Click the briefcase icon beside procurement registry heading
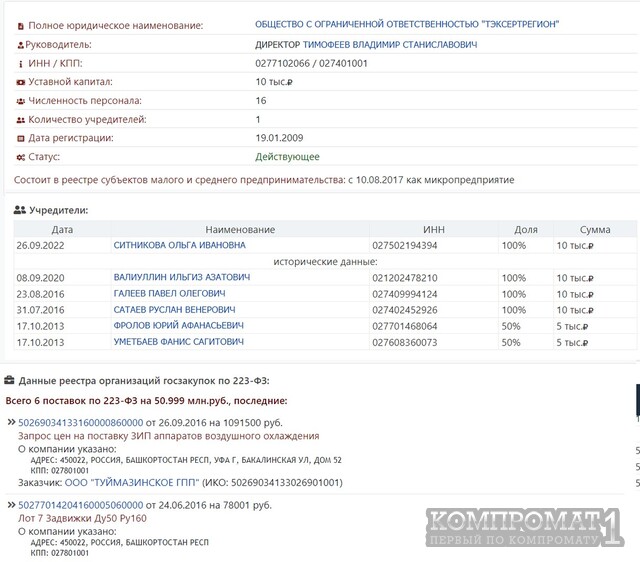The image size is (640, 562). (x=9, y=380)
